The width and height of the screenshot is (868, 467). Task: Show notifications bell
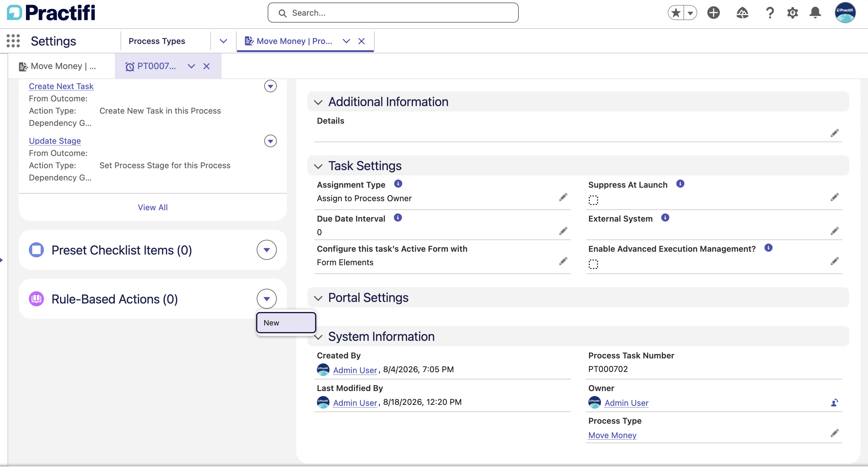tap(815, 13)
